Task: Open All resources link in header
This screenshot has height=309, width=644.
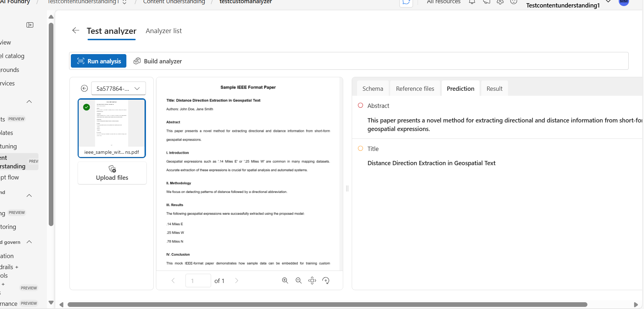Action: tap(444, 2)
